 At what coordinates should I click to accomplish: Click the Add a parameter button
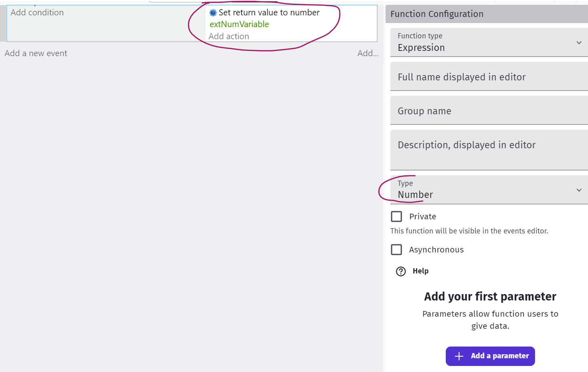(490, 356)
